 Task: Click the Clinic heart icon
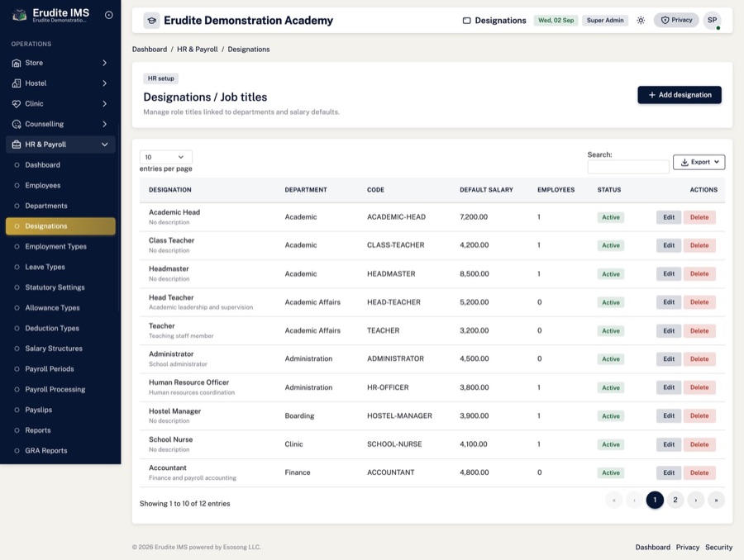[x=17, y=104]
